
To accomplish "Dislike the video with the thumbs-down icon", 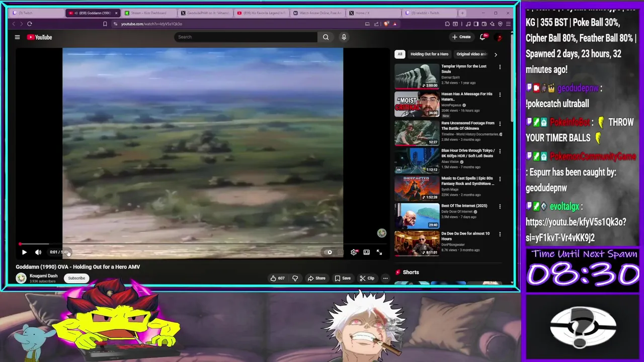I will 295,278.
